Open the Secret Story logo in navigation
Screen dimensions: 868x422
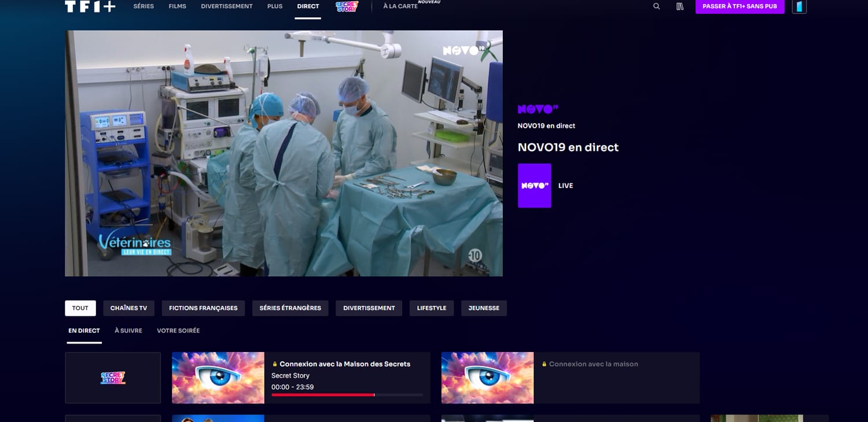(347, 6)
